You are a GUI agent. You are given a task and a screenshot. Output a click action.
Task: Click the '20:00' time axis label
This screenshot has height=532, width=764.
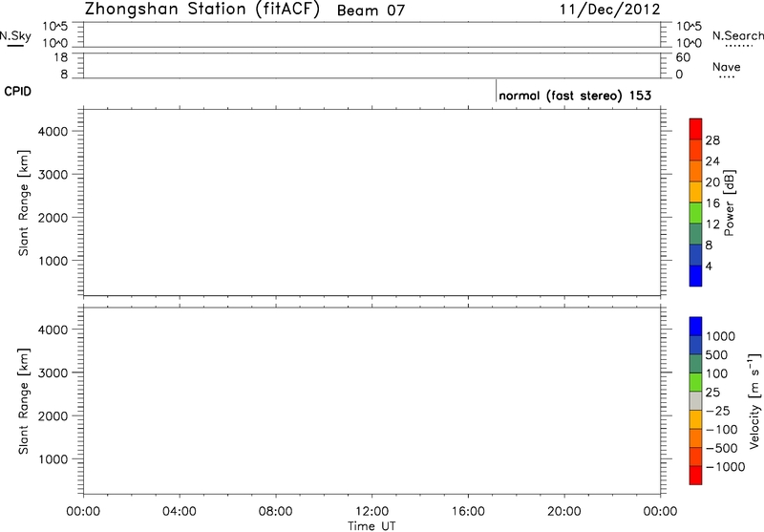(564, 511)
